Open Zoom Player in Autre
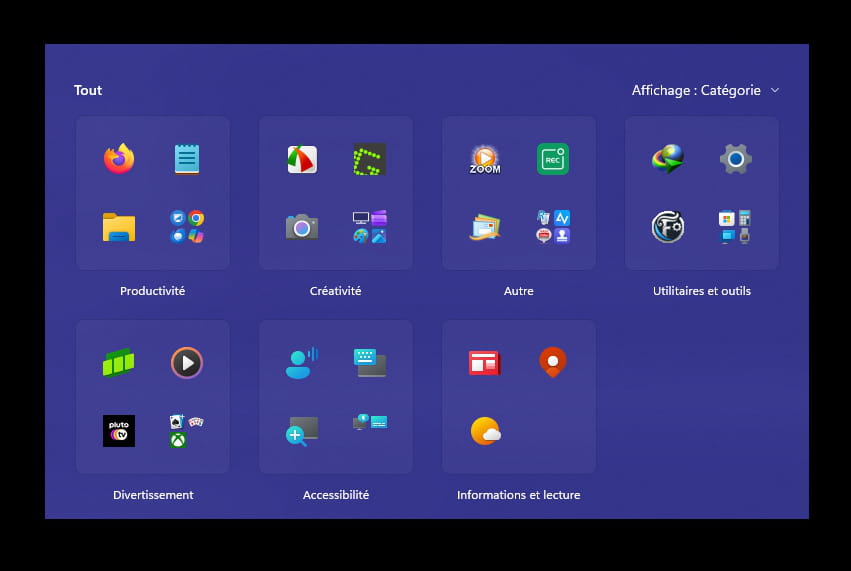This screenshot has height=571, width=851. tap(485, 159)
